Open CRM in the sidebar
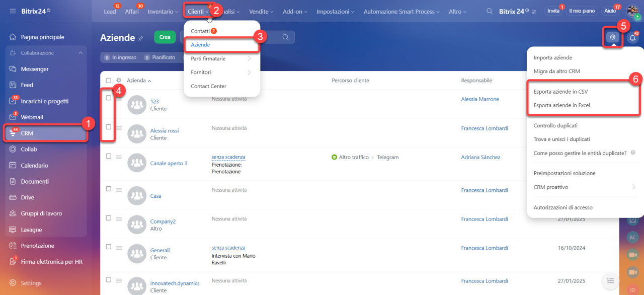 45,133
